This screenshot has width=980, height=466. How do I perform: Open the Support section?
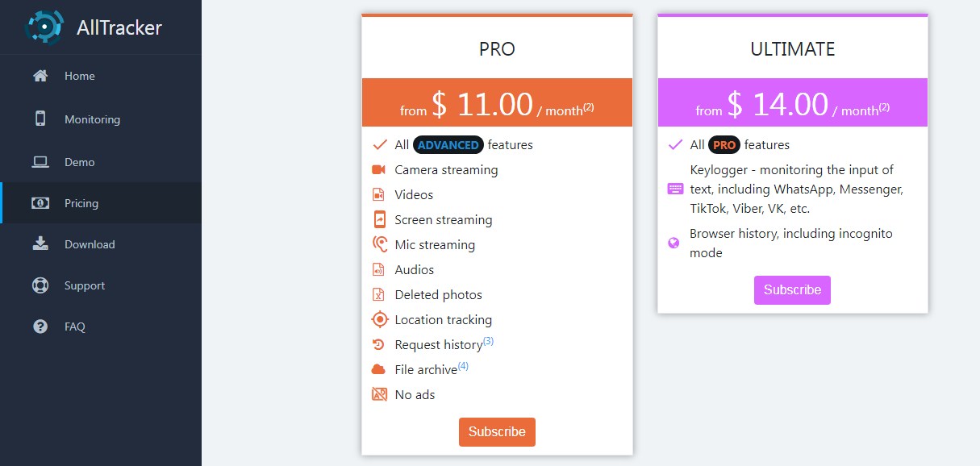[85, 285]
